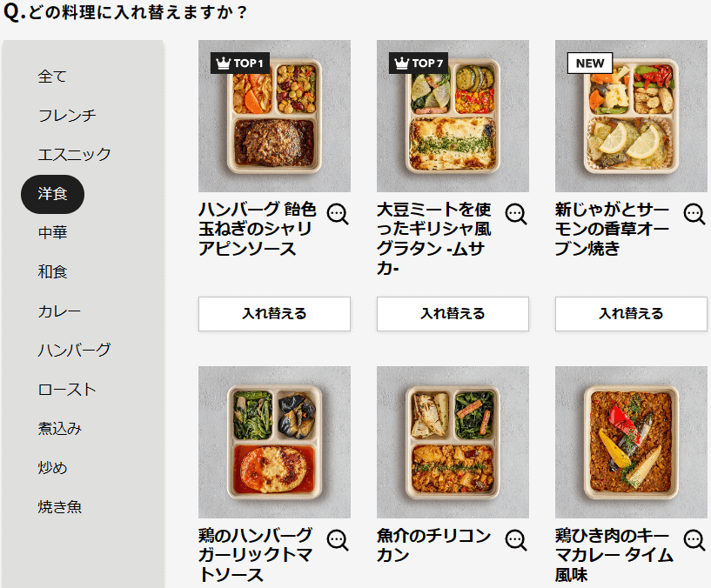Viewport: 711px width, 588px height.
Task: Open details magnifier for 魚介のチリコンカン
Action: pyautogui.click(x=516, y=540)
